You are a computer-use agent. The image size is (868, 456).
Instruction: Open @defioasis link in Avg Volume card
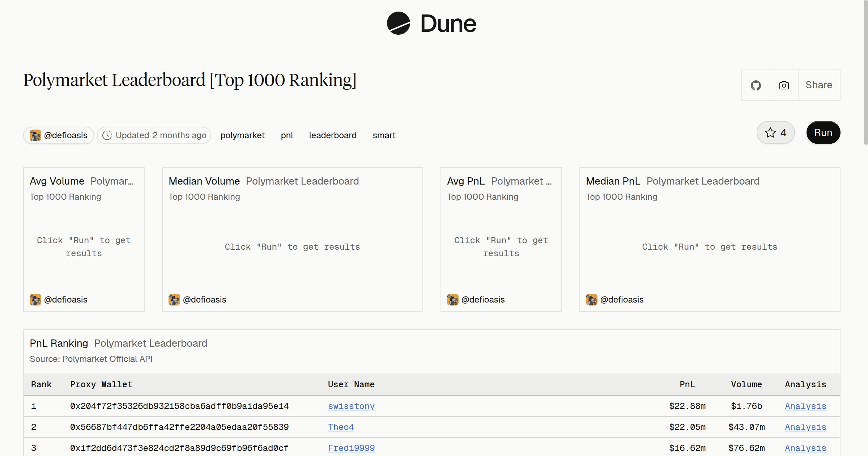[x=65, y=300]
